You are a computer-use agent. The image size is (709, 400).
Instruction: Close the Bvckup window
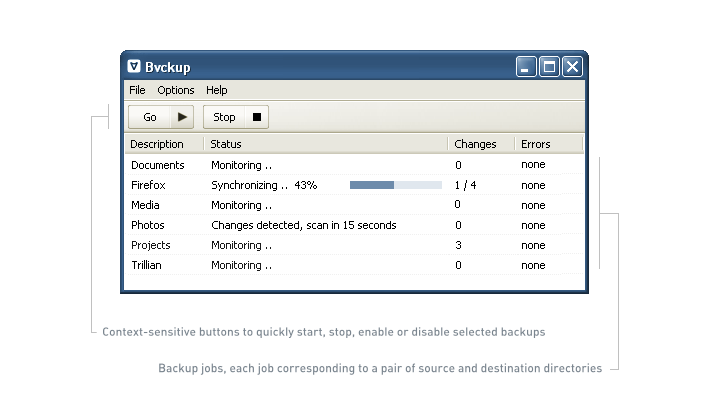[x=572, y=67]
